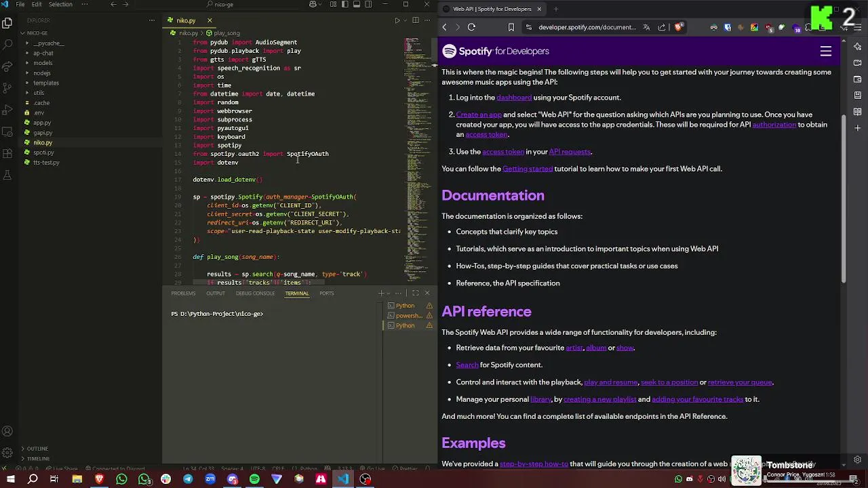Screen dimensions: 868x488
Task: Open Telegram from the Windows taskbar
Action: point(188,479)
